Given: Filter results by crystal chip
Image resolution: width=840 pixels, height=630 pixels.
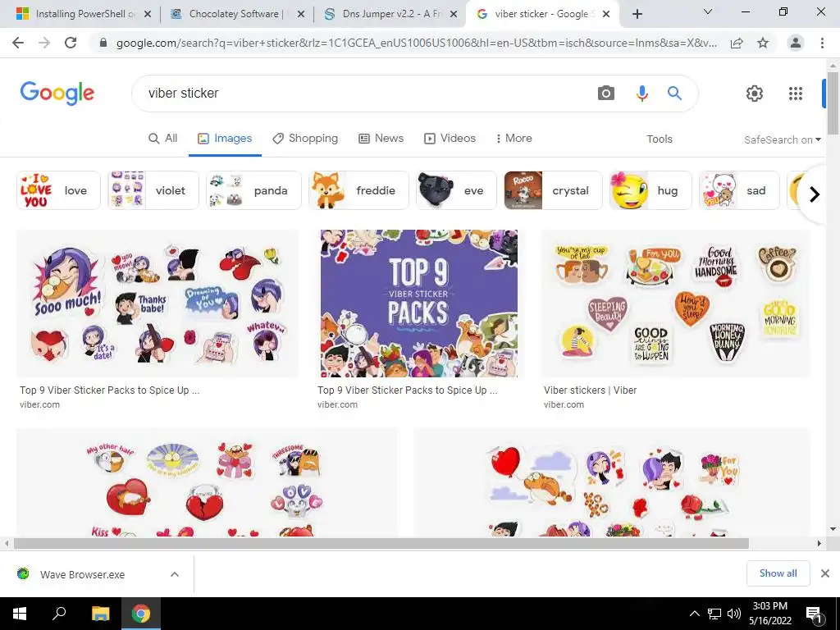Looking at the screenshot, I should click(x=553, y=190).
